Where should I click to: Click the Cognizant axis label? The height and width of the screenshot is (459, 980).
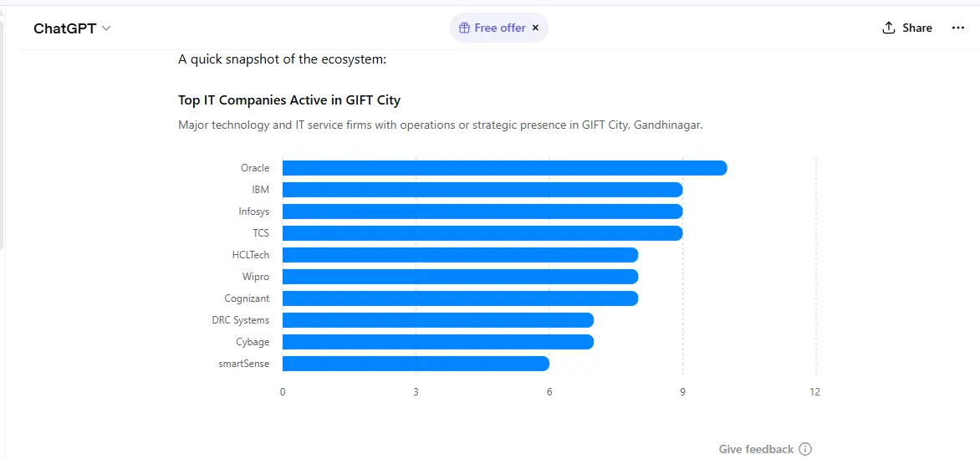click(247, 298)
